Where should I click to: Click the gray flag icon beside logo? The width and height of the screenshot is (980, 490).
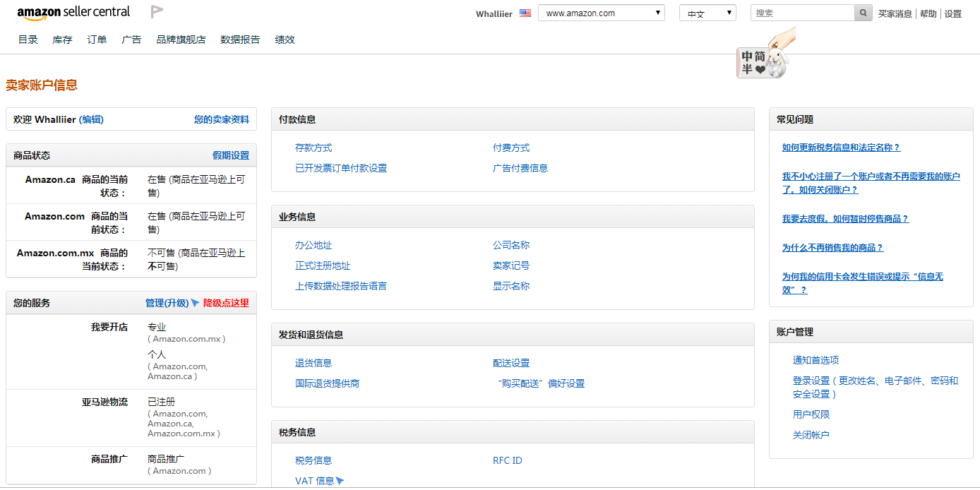coord(157,12)
